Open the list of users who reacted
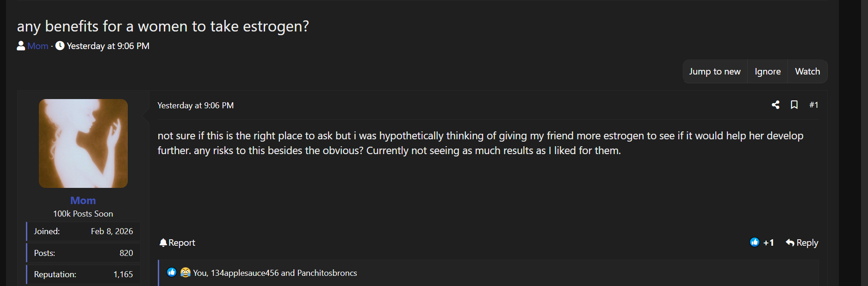The image size is (868, 286). [x=275, y=273]
